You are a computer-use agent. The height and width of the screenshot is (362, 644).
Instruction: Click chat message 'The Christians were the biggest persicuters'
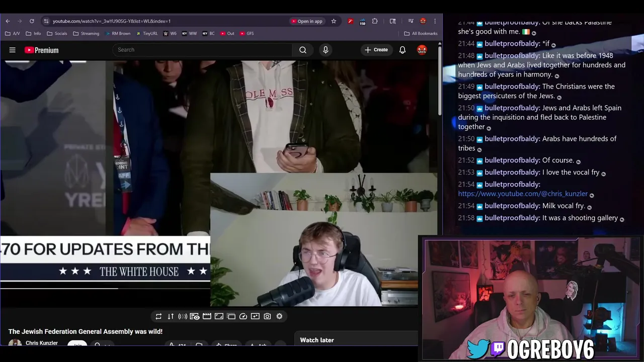pos(536,91)
